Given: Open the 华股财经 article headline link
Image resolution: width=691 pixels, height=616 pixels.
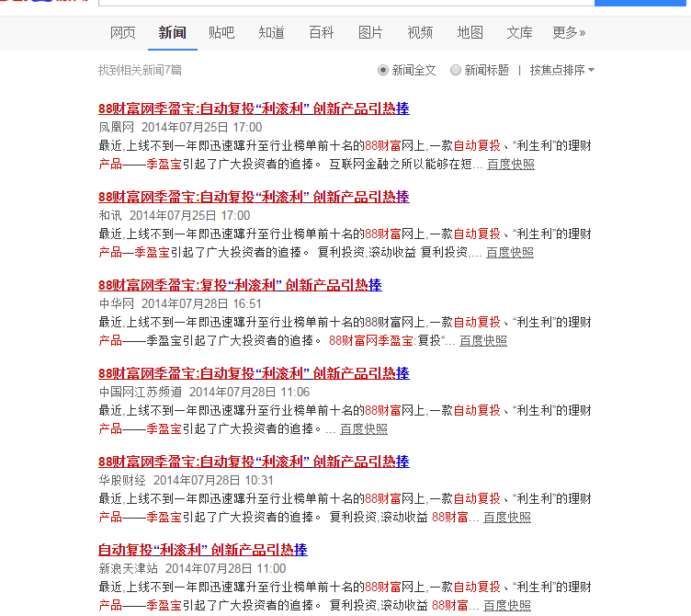Looking at the screenshot, I should pyautogui.click(x=254, y=462).
